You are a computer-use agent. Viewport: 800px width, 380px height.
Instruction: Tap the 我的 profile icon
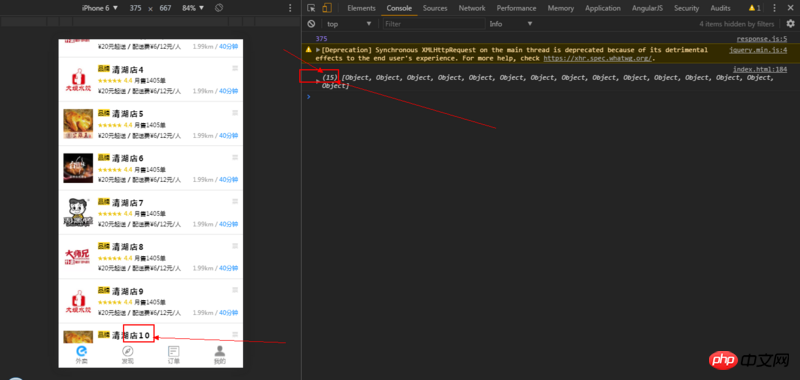pyautogui.click(x=220, y=351)
